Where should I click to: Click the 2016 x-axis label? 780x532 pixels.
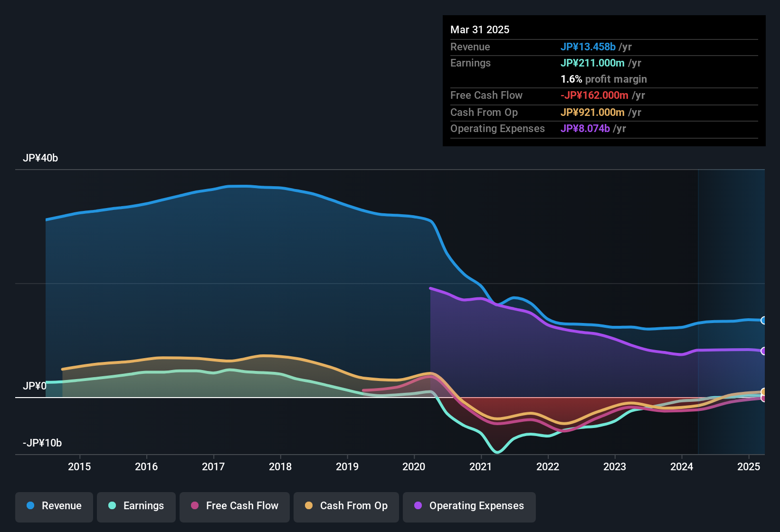tap(146, 466)
